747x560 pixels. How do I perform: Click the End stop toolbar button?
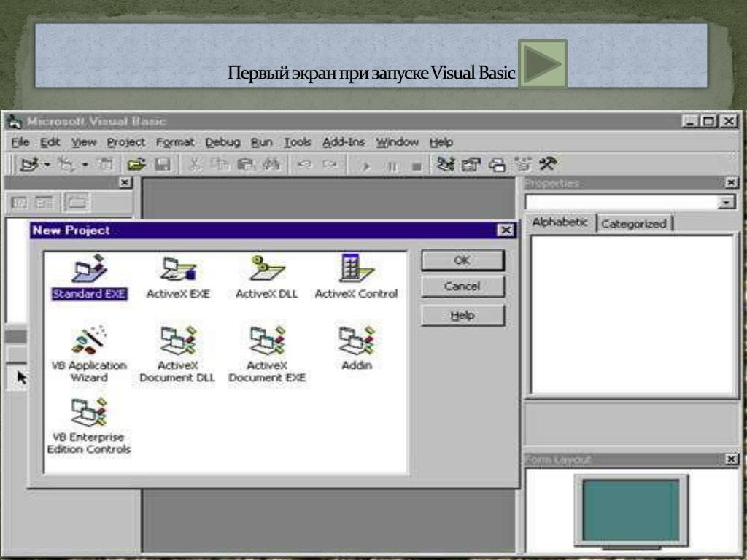click(x=417, y=166)
